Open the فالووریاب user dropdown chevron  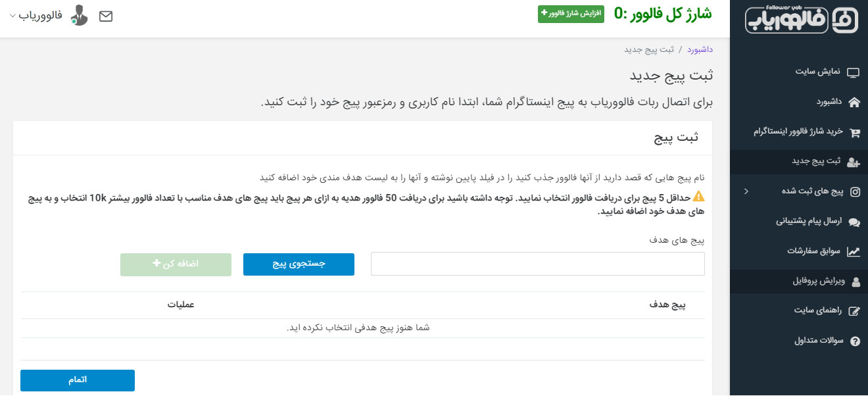pyautogui.click(x=12, y=15)
